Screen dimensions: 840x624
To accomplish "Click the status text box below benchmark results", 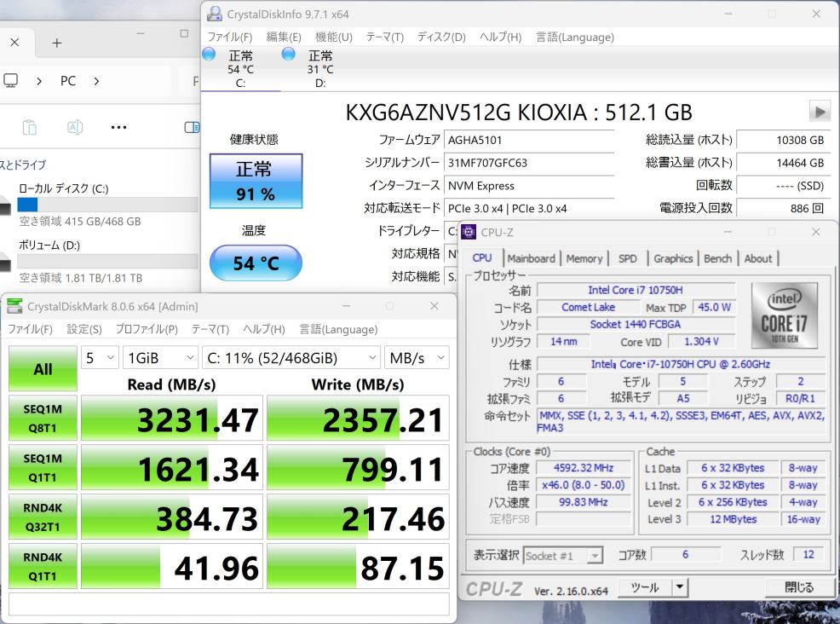I will [229, 604].
